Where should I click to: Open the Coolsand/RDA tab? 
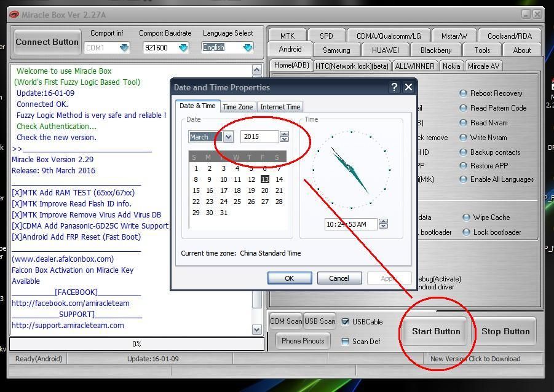click(510, 36)
